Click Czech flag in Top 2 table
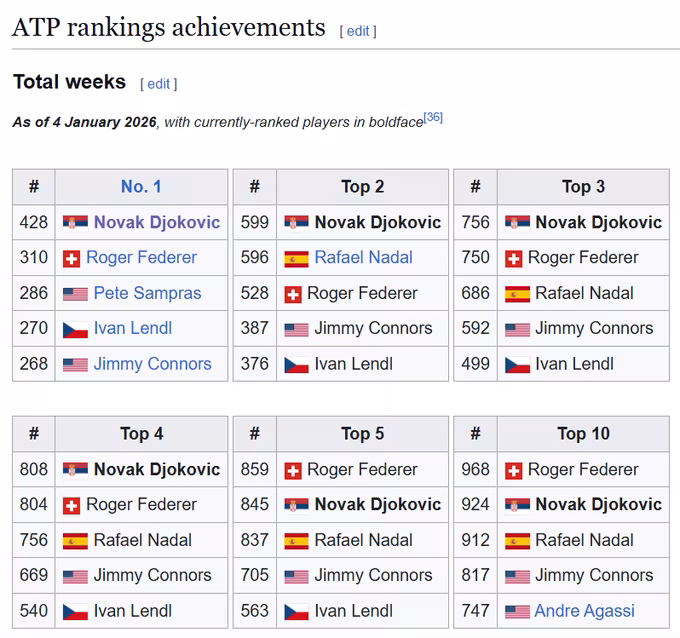 point(297,365)
